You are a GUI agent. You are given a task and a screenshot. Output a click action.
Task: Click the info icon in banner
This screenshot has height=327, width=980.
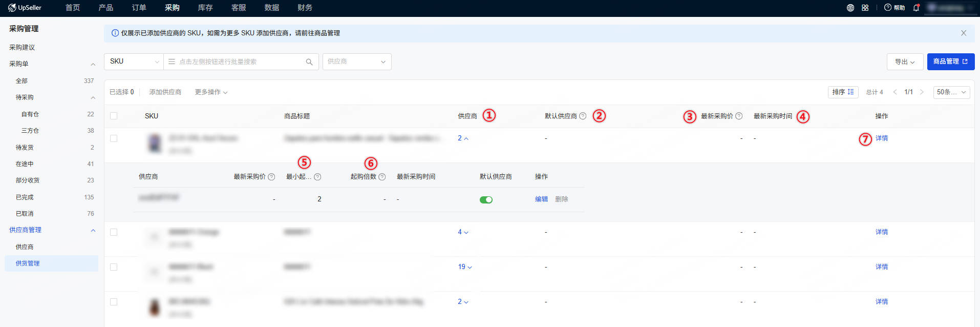[115, 33]
